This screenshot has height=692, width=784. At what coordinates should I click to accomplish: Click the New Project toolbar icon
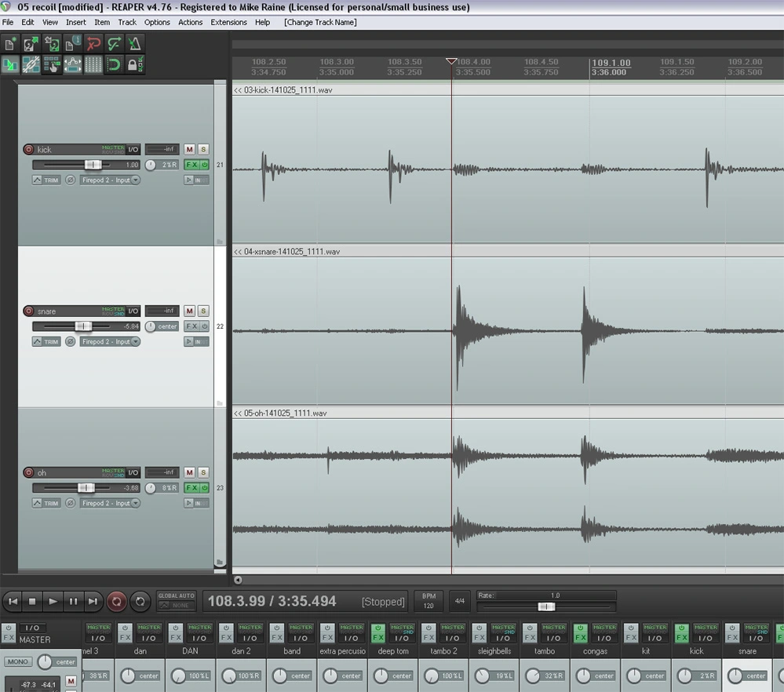tap(10, 44)
